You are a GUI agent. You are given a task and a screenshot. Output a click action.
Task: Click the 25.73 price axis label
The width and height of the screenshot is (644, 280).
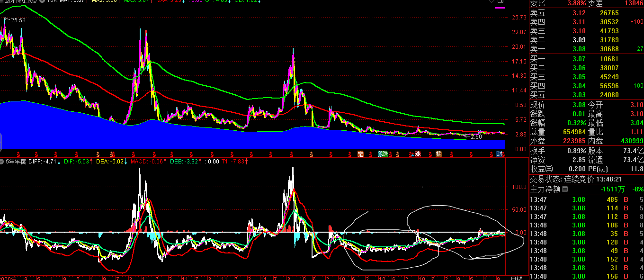519,18
